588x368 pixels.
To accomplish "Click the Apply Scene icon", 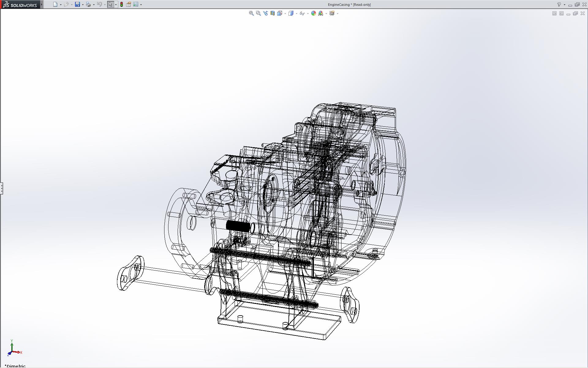I will coord(321,13).
